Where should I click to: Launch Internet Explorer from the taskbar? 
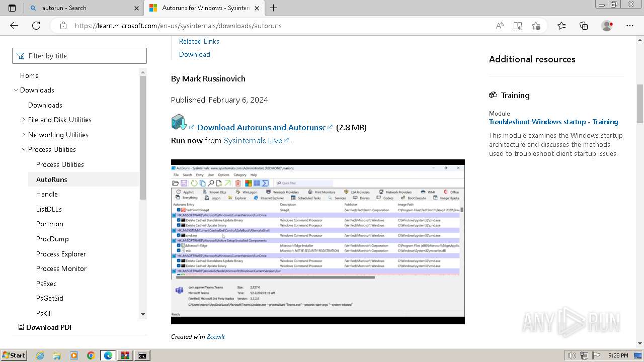[40, 355]
